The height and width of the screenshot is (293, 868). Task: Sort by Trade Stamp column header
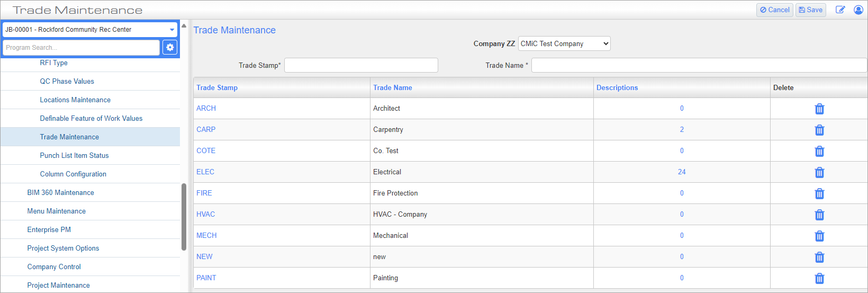point(217,87)
